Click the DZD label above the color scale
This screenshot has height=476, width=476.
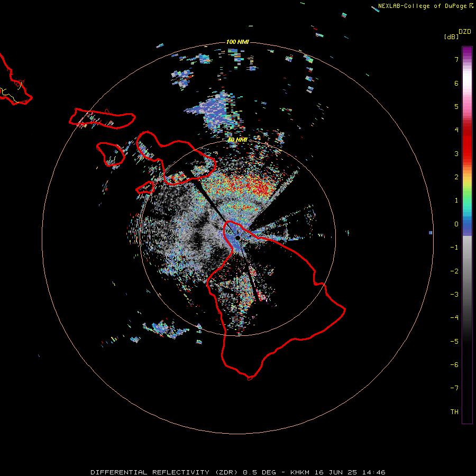465,32
